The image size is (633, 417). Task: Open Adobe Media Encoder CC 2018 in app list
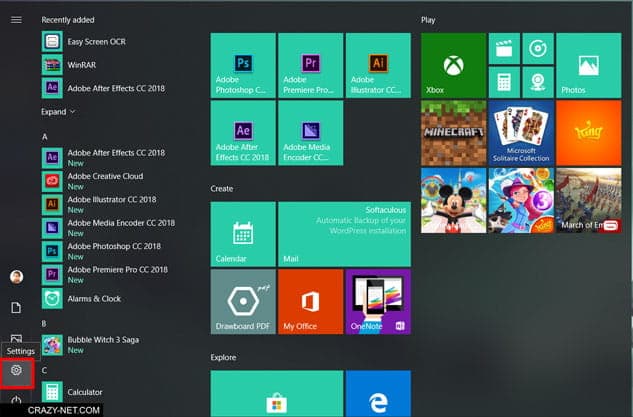tap(108, 228)
